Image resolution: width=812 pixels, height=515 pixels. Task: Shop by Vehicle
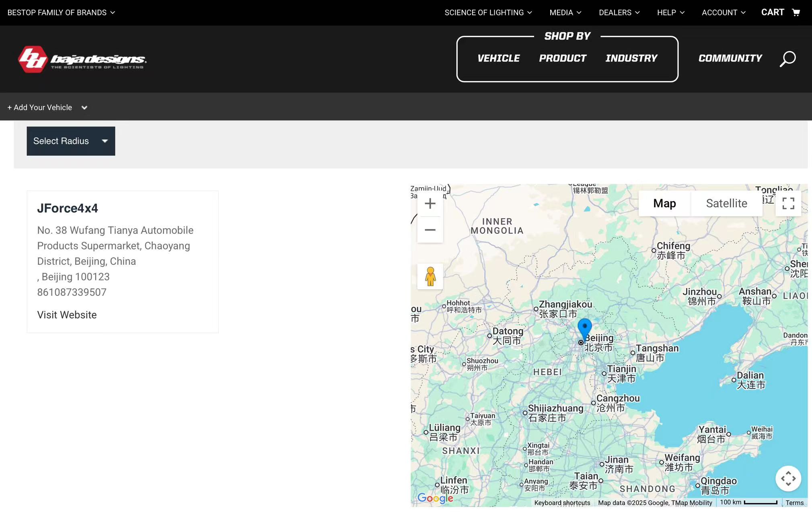tap(498, 58)
